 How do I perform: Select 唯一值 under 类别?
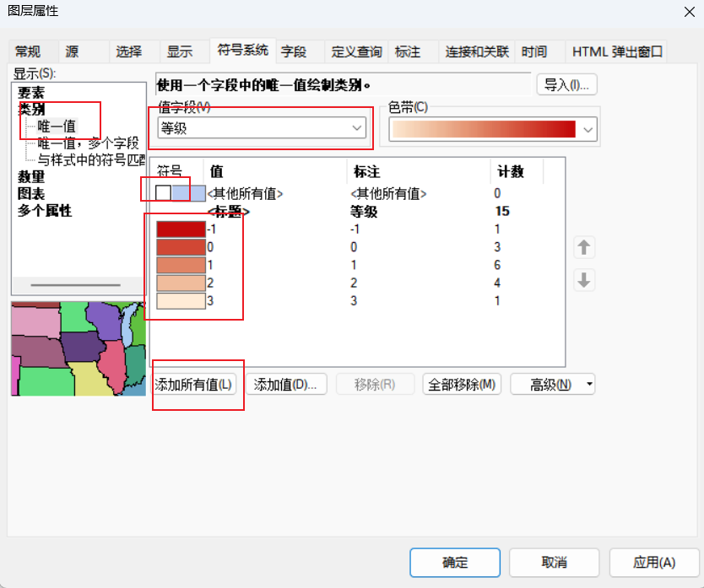57,127
